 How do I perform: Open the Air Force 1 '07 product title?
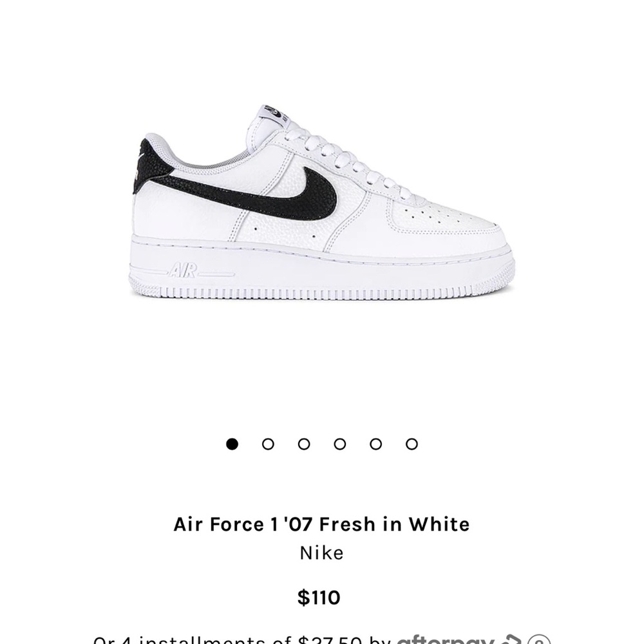[322, 524]
